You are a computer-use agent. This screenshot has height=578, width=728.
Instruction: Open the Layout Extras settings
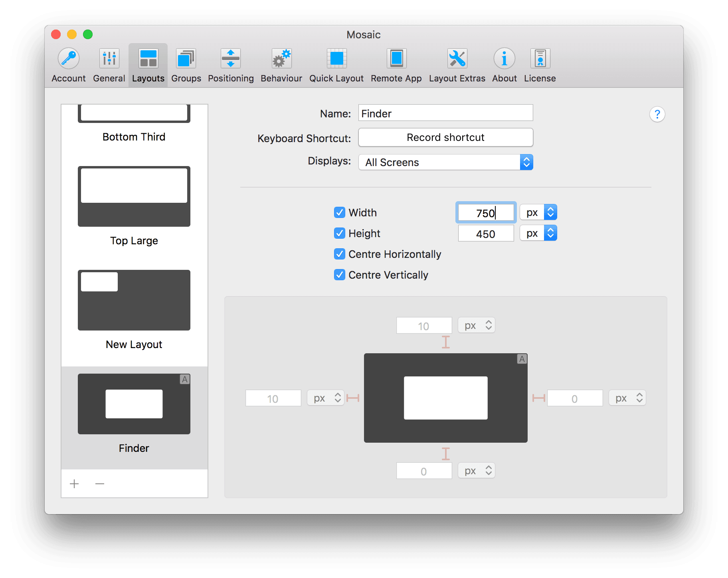pyautogui.click(x=457, y=64)
